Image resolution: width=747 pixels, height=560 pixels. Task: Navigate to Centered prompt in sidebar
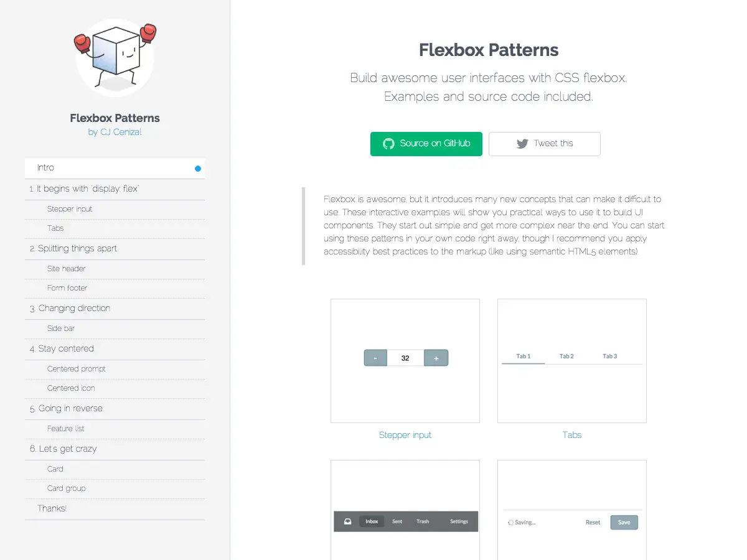point(77,369)
